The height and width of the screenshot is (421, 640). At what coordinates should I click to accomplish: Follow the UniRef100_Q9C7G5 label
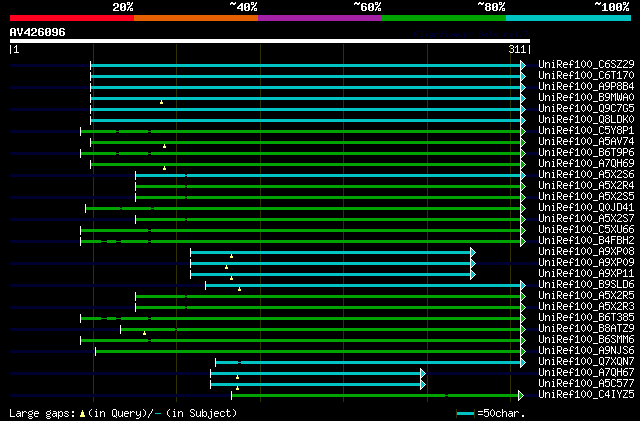586,108
